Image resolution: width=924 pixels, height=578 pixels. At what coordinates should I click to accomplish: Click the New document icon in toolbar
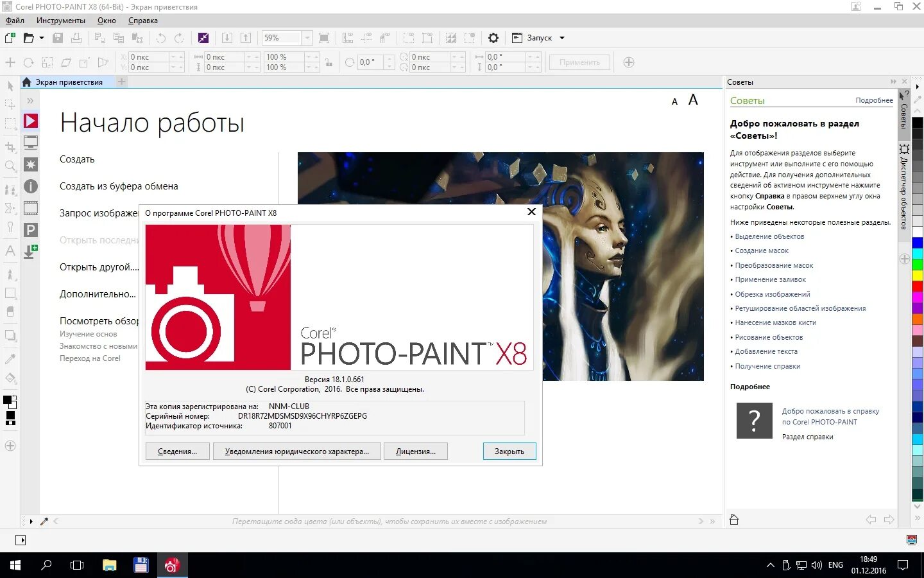click(x=10, y=38)
